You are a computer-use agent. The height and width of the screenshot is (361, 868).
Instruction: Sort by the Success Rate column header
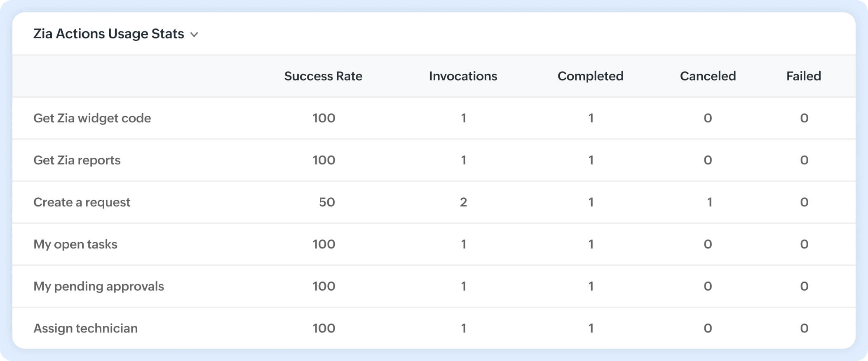click(x=323, y=76)
